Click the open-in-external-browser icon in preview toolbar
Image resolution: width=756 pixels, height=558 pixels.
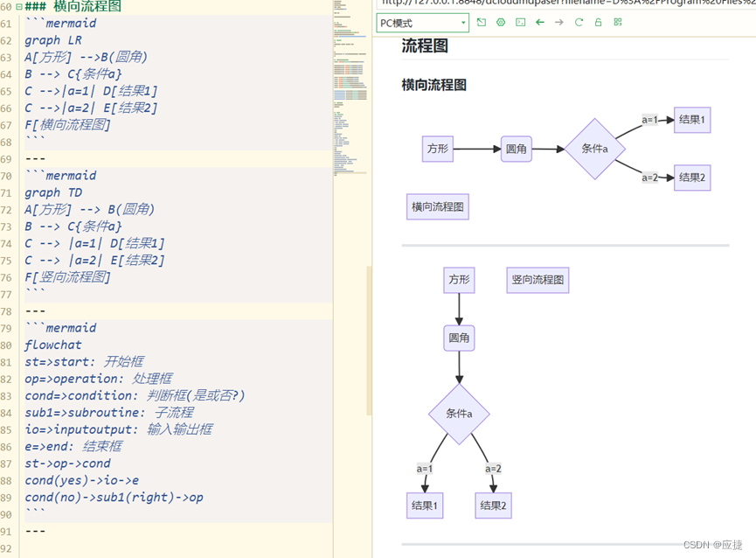(482, 22)
